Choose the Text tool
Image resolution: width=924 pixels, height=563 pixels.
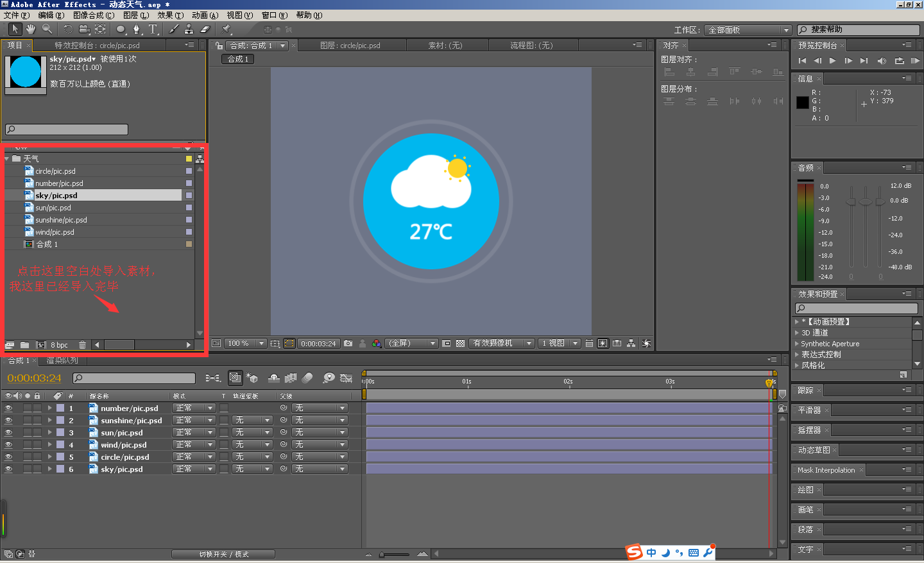[x=153, y=29]
